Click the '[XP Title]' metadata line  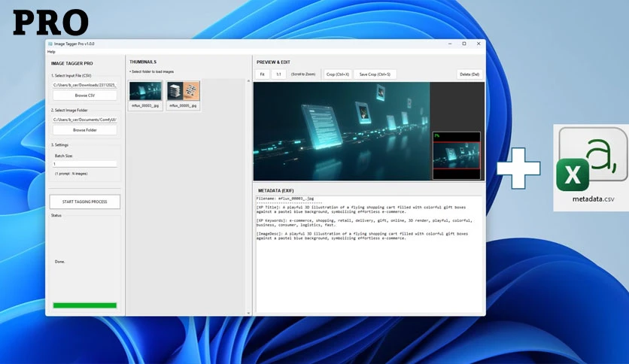pos(361,209)
